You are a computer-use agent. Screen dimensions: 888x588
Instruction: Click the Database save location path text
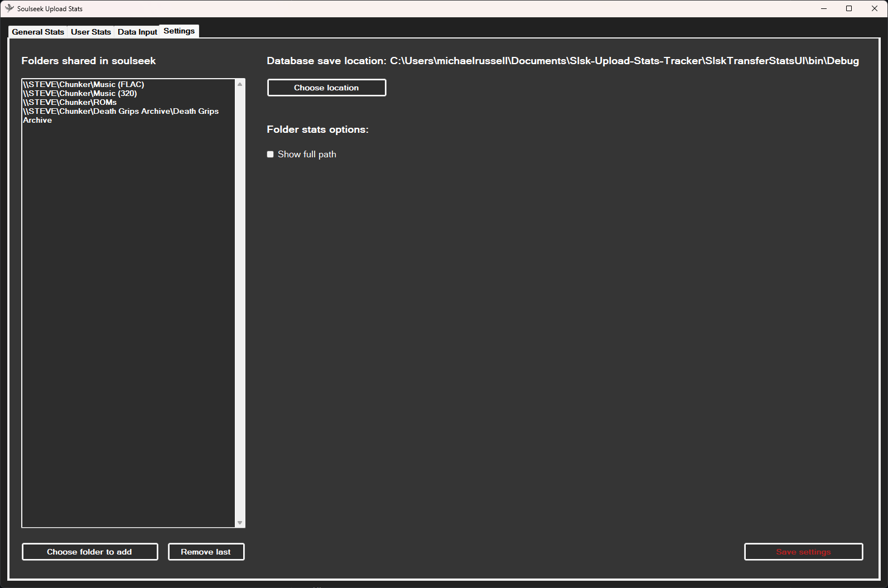click(624, 61)
